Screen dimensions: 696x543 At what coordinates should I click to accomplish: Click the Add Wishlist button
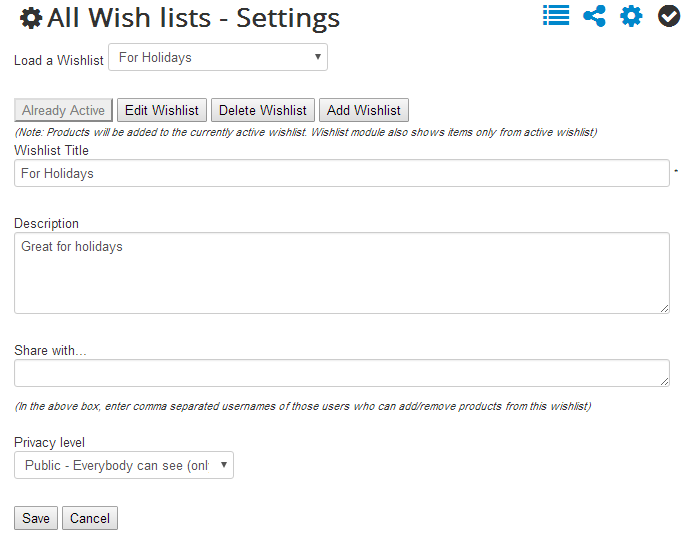[364, 110]
